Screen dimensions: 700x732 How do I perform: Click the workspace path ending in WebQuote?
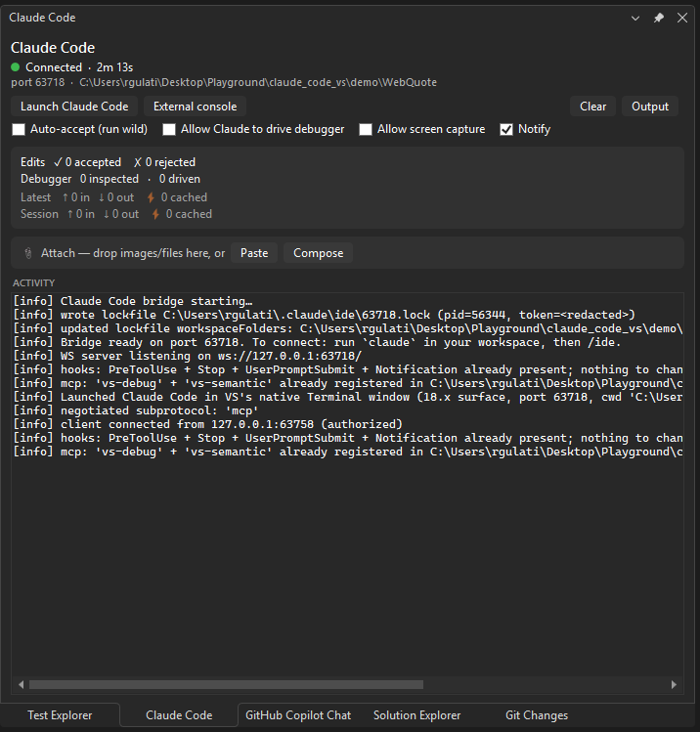pyautogui.click(x=258, y=83)
